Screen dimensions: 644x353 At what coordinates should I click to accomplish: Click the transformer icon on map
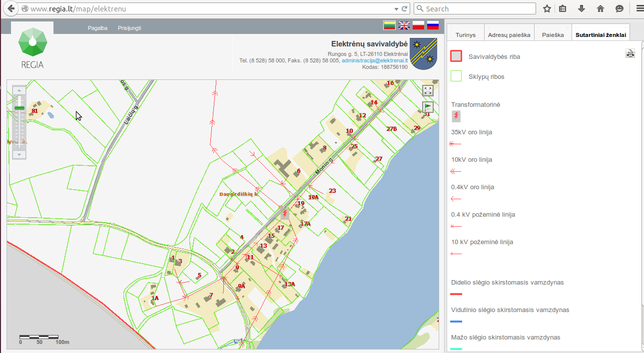[285, 214]
